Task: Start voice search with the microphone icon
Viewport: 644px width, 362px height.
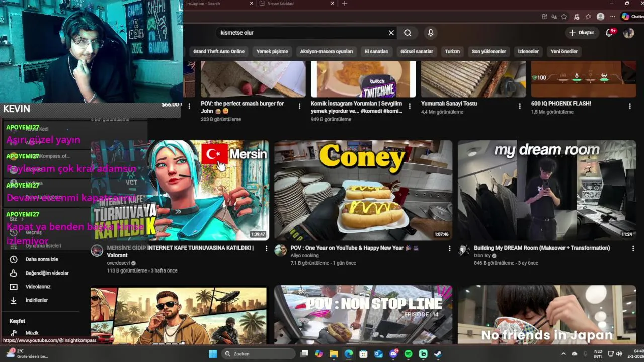Action: point(430,33)
